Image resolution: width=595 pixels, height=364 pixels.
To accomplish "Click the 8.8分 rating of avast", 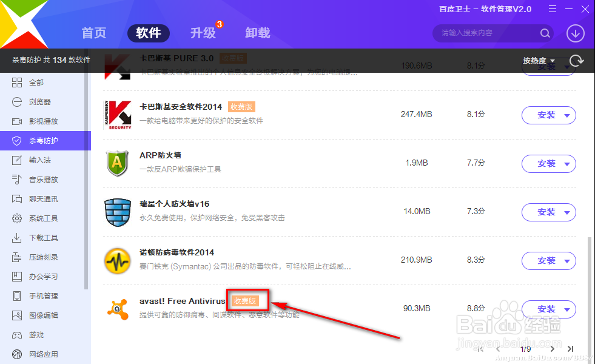I will point(476,308).
